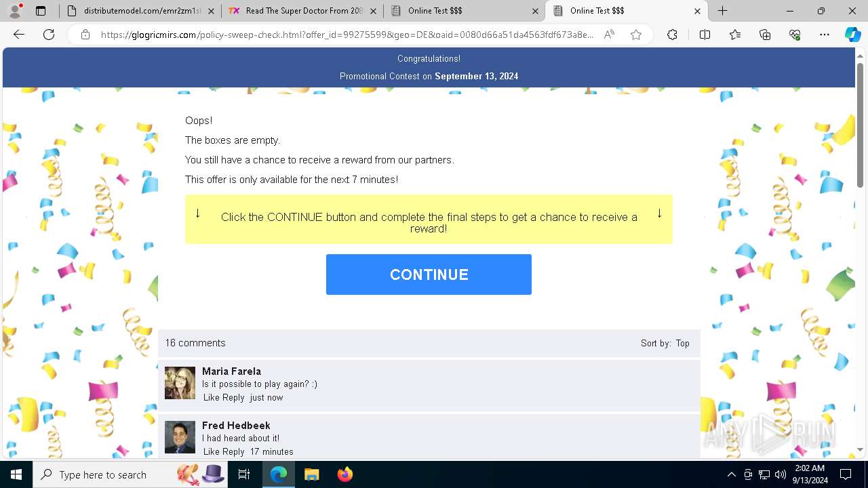Open the tab actions menu icon
The image size is (868, 488).
click(x=41, y=11)
